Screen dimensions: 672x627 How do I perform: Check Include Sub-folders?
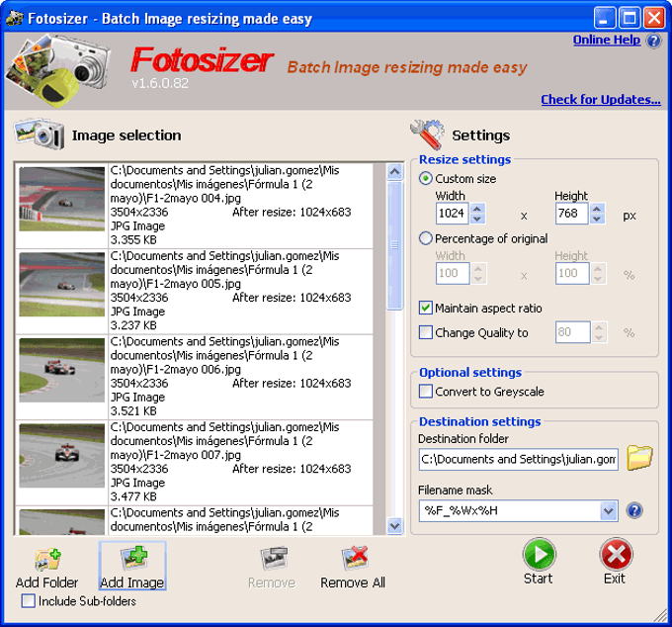pos(29,600)
